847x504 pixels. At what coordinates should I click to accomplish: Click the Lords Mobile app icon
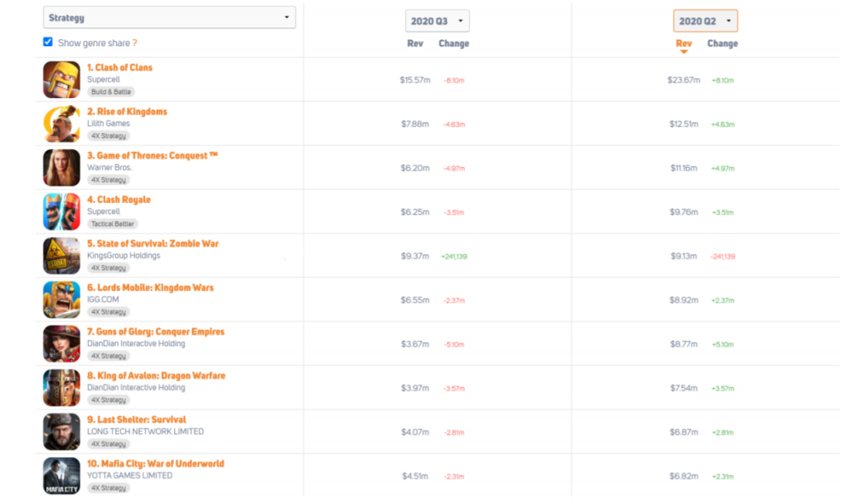61,299
